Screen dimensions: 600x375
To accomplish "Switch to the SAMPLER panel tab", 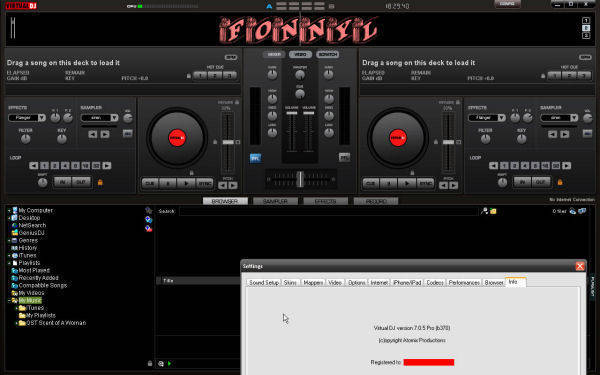I will [275, 201].
